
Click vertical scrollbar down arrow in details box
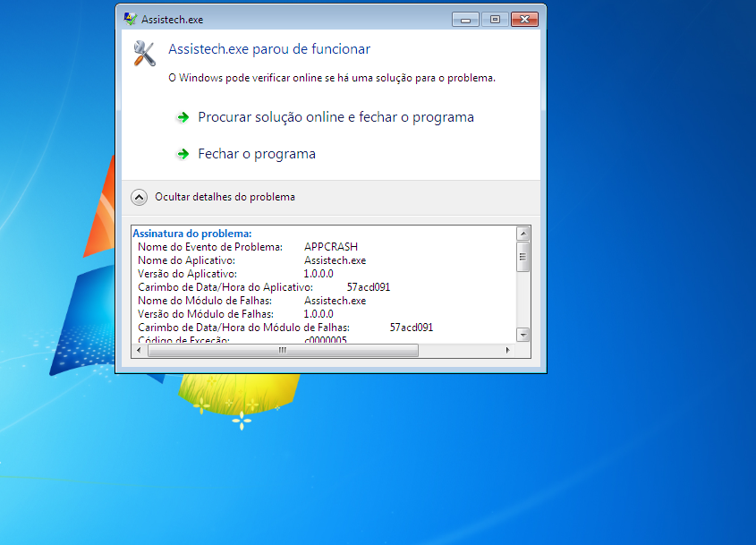(523, 335)
